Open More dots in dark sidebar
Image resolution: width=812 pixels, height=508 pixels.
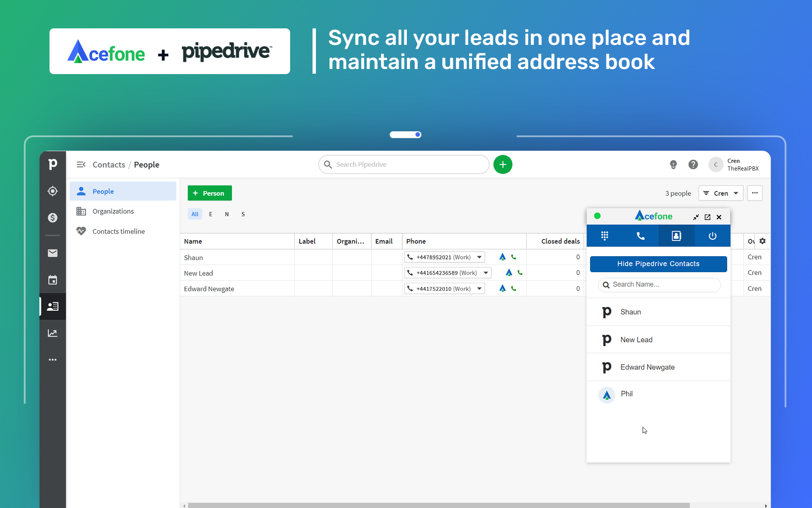(x=52, y=360)
